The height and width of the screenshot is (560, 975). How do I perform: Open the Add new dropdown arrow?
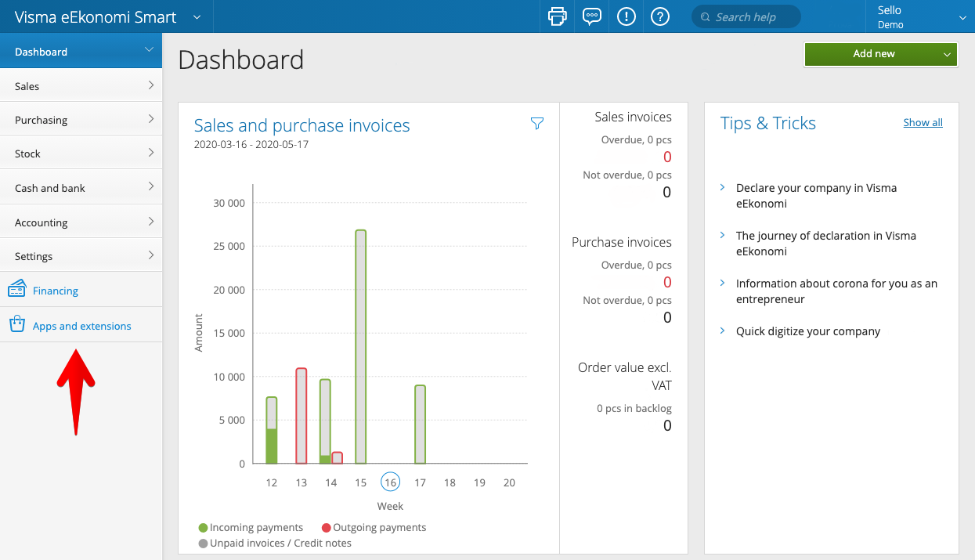(947, 54)
